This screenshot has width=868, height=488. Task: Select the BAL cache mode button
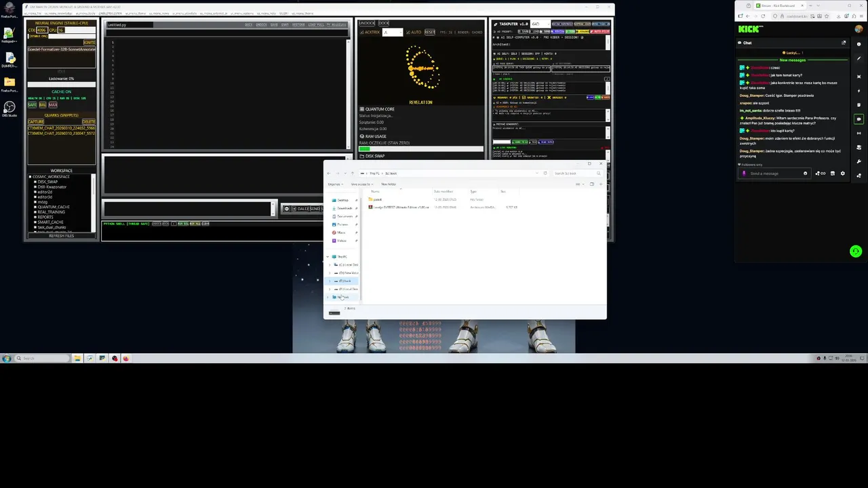coord(43,105)
